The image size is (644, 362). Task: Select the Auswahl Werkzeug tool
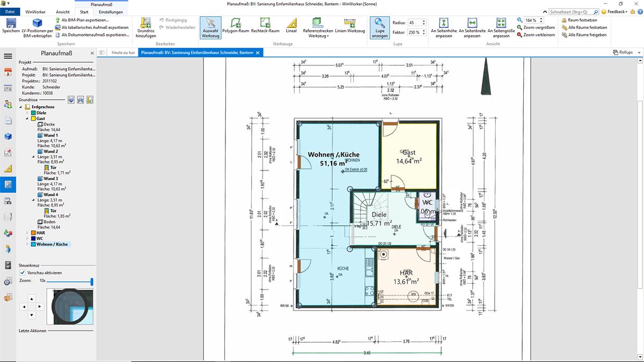210,28
